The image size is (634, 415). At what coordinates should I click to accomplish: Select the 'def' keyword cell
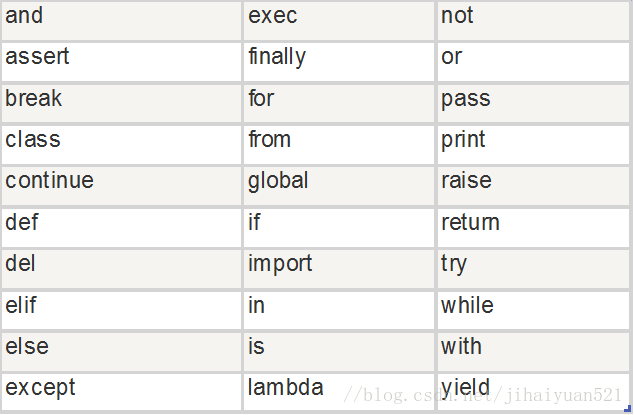pyautogui.click(x=121, y=228)
